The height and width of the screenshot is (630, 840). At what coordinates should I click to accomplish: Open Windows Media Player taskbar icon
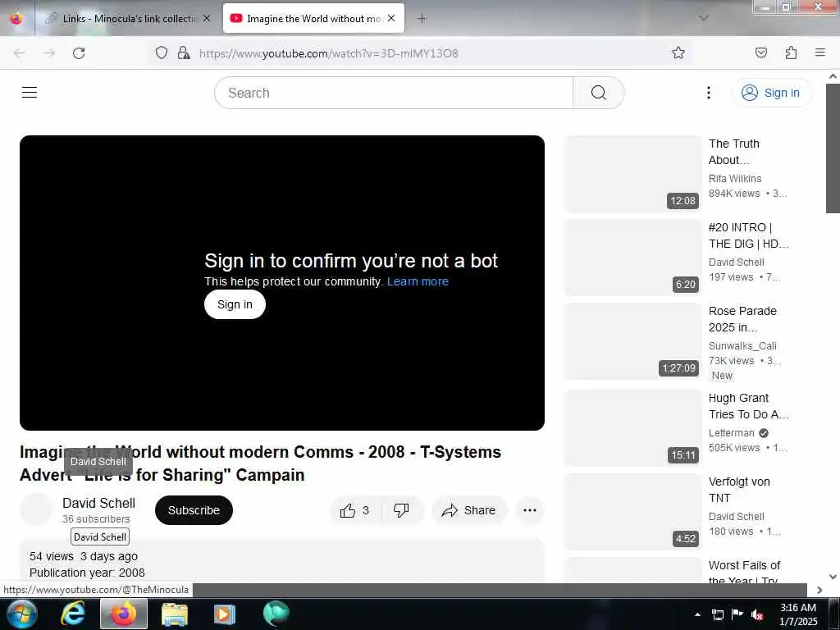point(225,614)
